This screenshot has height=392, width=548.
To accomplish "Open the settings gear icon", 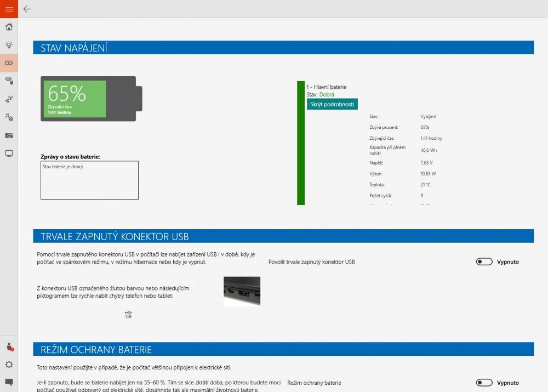I will click(9, 364).
